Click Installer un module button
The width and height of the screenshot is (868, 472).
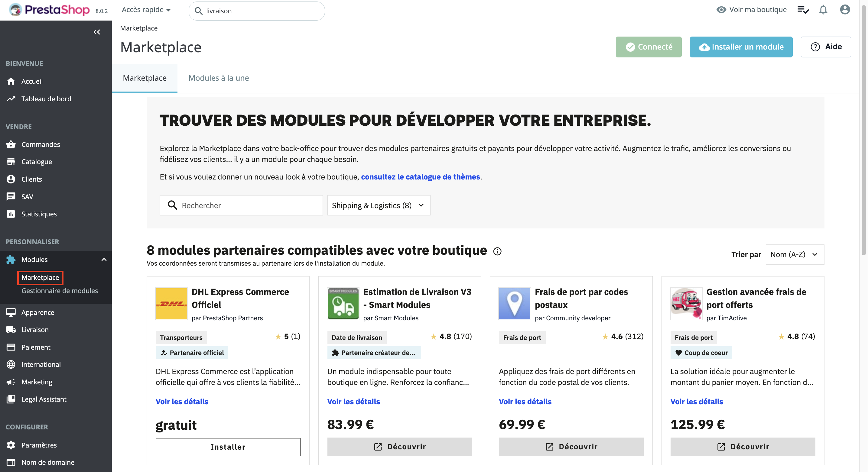741,47
